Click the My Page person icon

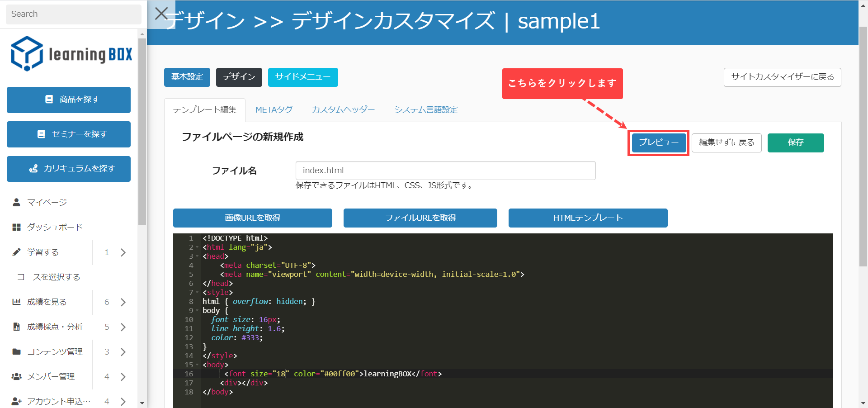point(17,202)
